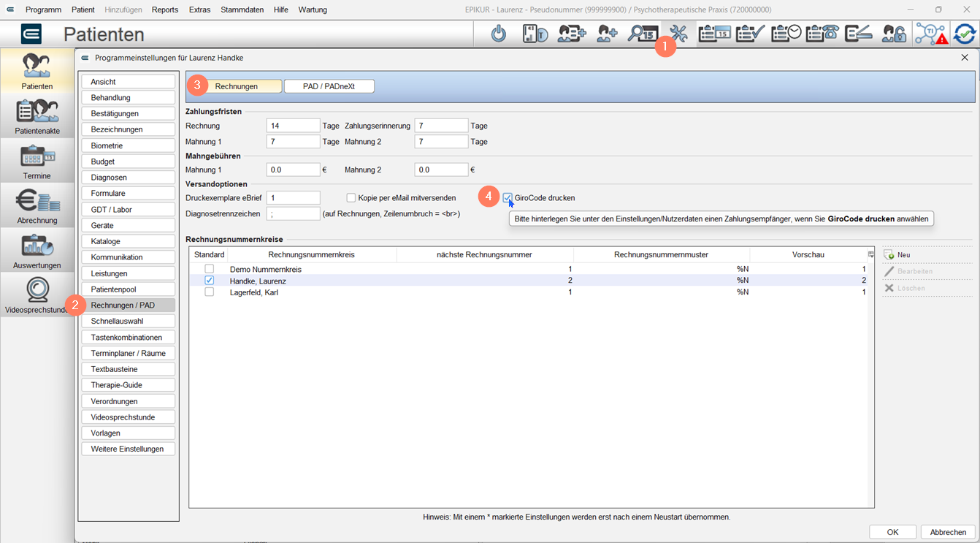Image resolution: width=980 pixels, height=543 pixels.
Task: Click the power button toolbar icon
Action: coord(499,34)
